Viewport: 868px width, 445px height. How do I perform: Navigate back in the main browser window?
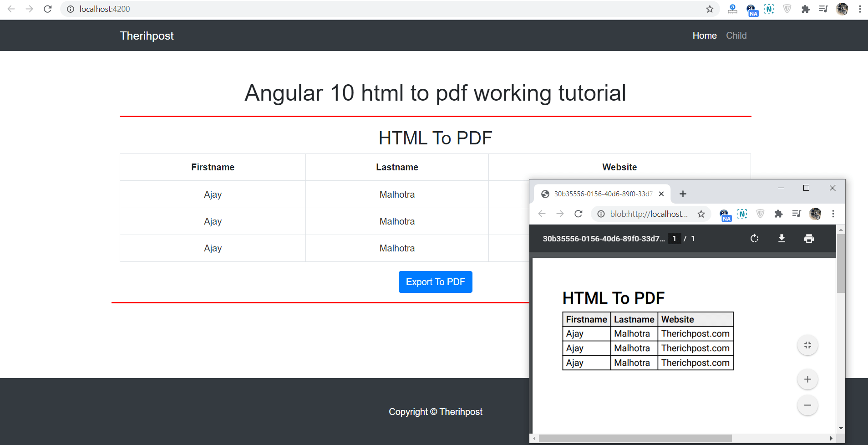click(x=11, y=9)
